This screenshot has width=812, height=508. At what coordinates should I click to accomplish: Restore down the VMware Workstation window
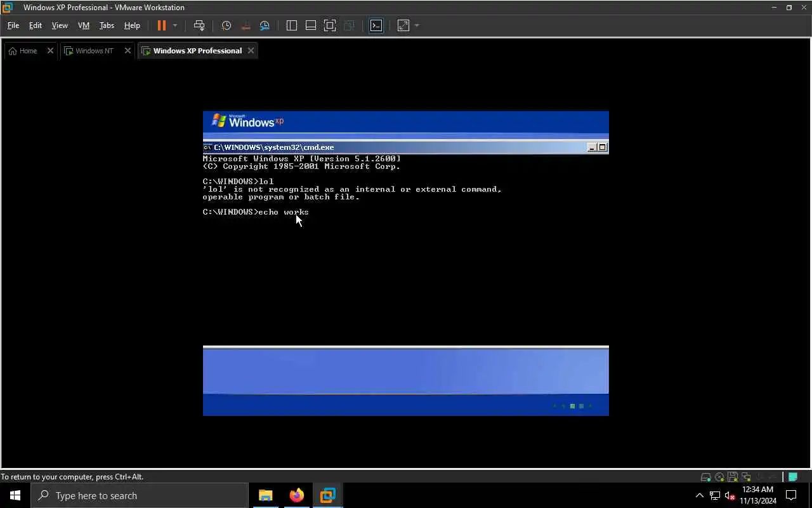(789, 8)
